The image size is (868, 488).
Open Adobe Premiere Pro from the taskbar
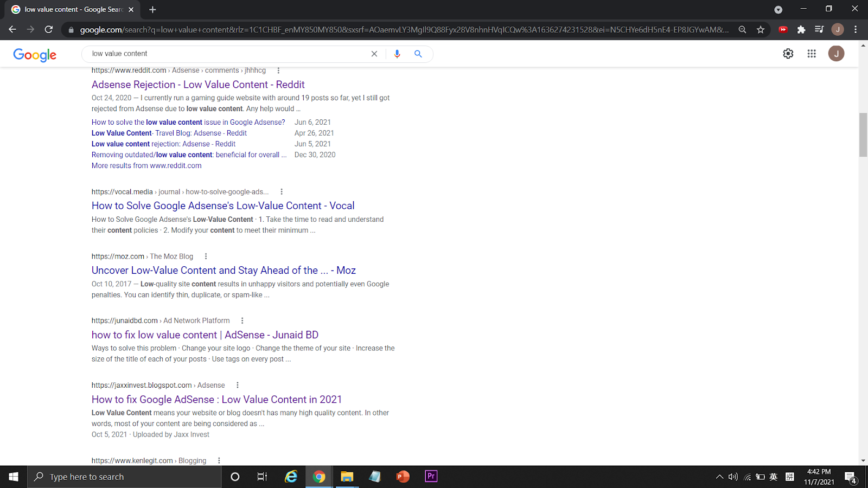[431, 477]
